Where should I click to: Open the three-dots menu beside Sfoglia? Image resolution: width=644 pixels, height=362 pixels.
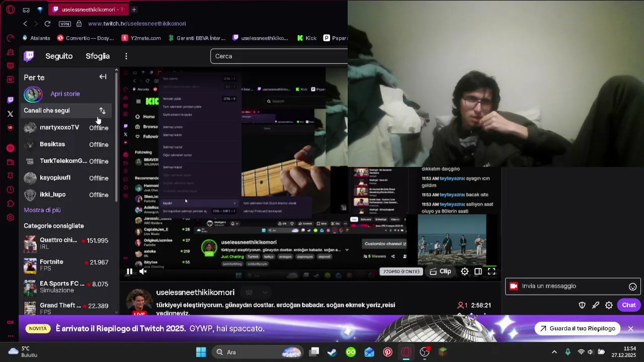coord(126,56)
